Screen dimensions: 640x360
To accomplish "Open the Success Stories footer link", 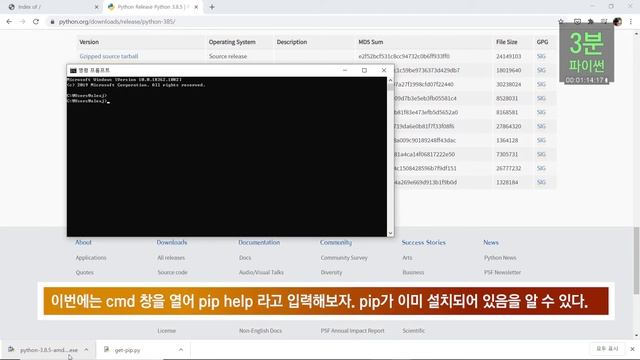I will click(424, 242).
